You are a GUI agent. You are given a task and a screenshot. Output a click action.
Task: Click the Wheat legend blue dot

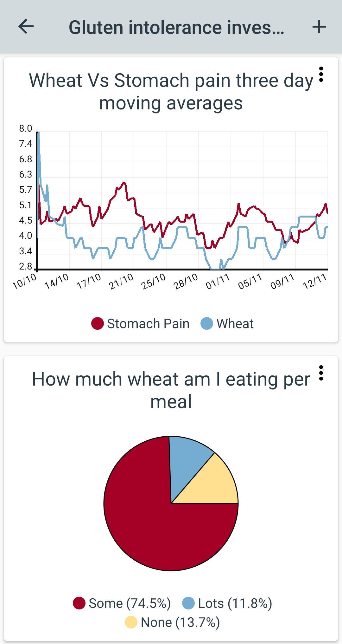pyautogui.click(x=207, y=324)
